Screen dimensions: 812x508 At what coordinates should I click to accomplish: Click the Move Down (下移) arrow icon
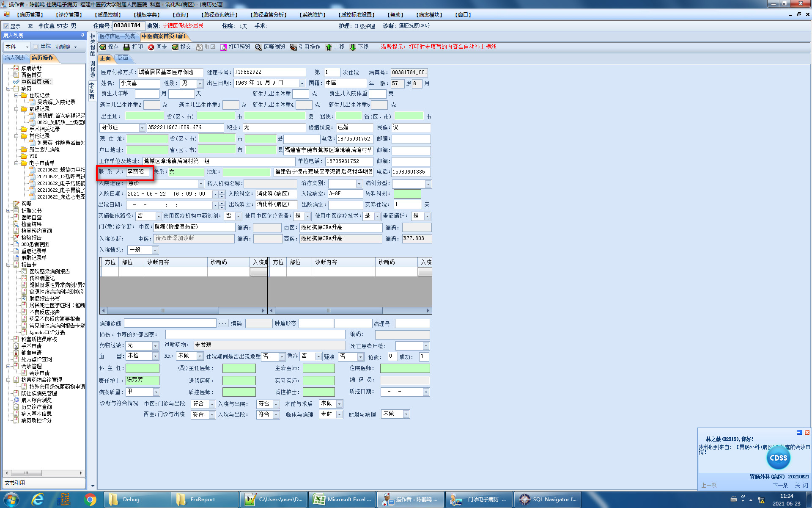tap(353, 47)
